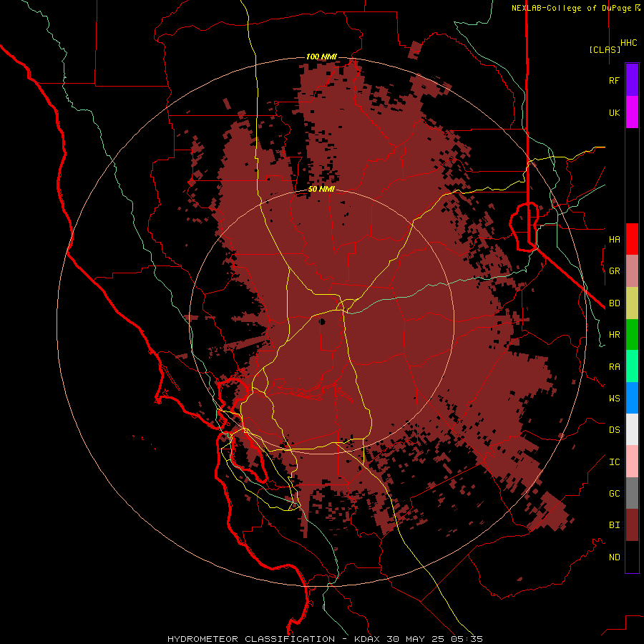Click the HA red legend swatch
Image resolution: width=644 pixels, height=644 pixels.
632,239
